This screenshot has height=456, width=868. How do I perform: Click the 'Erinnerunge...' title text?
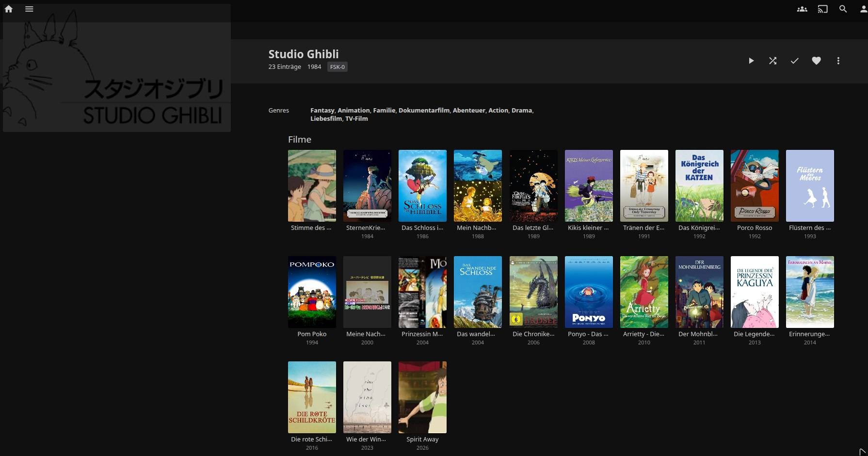click(x=810, y=334)
